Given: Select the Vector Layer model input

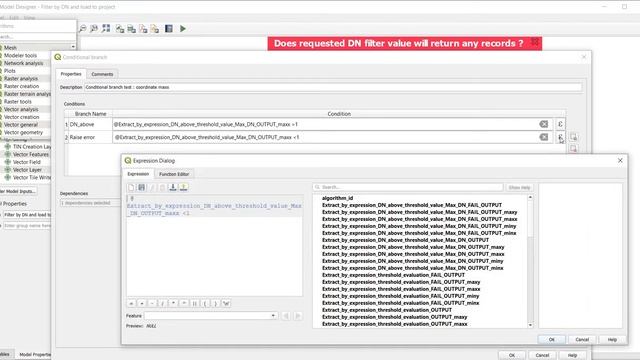Looking at the screenshot, I should pyautogui.click(x=27, y=170).
